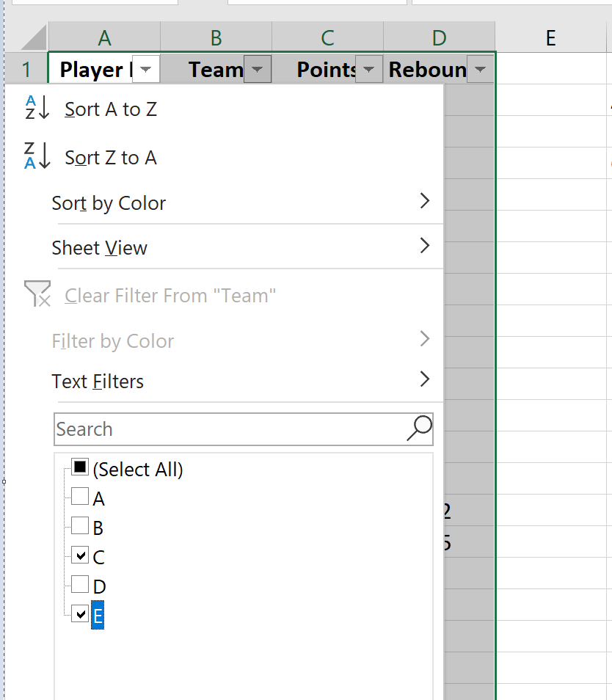The width and height of the screenshot is (612, 700).
Task: Enable team A in the filter list
Action: coord(81,496)
